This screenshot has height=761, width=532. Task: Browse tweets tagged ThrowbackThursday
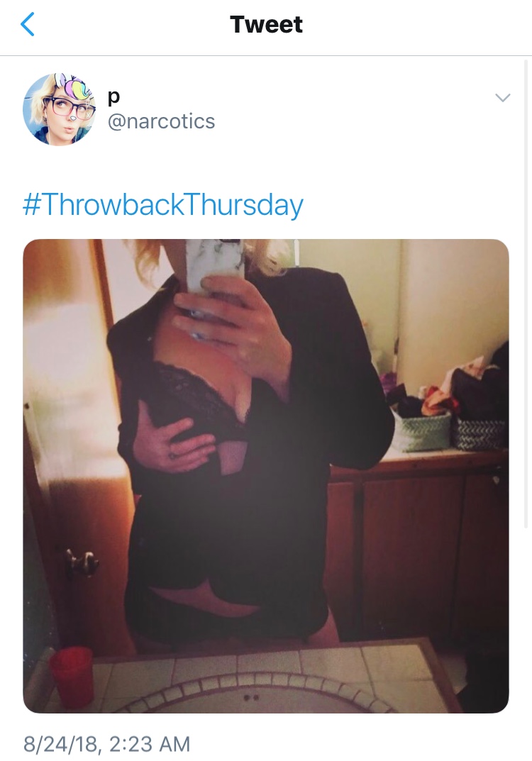(x=163, y=204)
